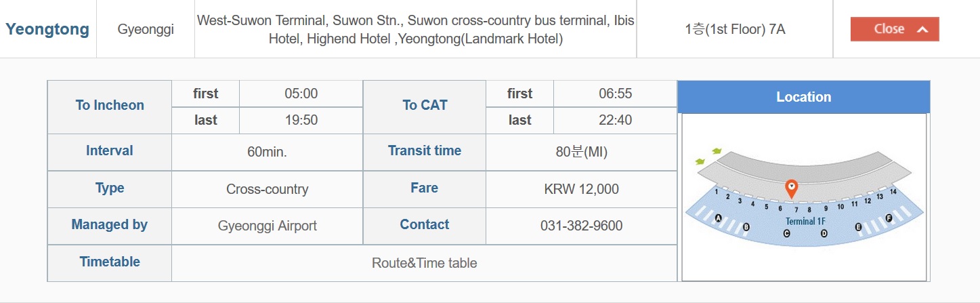This screenshot has height=303, width=980.
Task: Click the green direction arrows on map
Action: tap(708, 156)
